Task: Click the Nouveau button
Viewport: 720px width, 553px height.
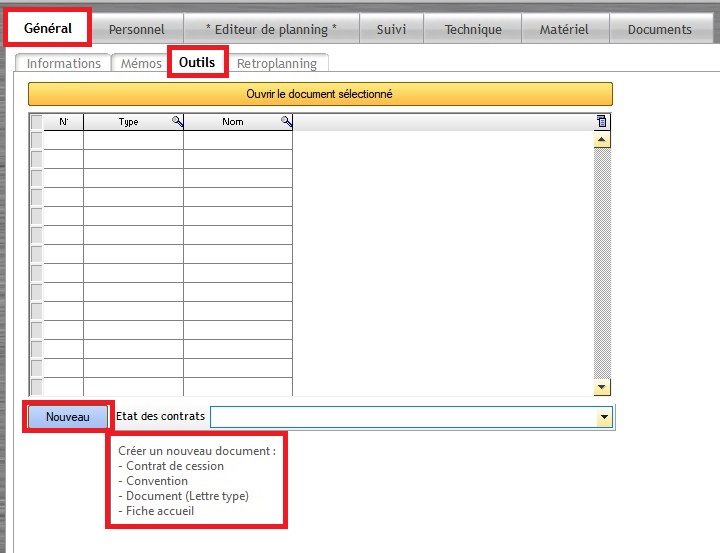Action: (x=67, y=417)
